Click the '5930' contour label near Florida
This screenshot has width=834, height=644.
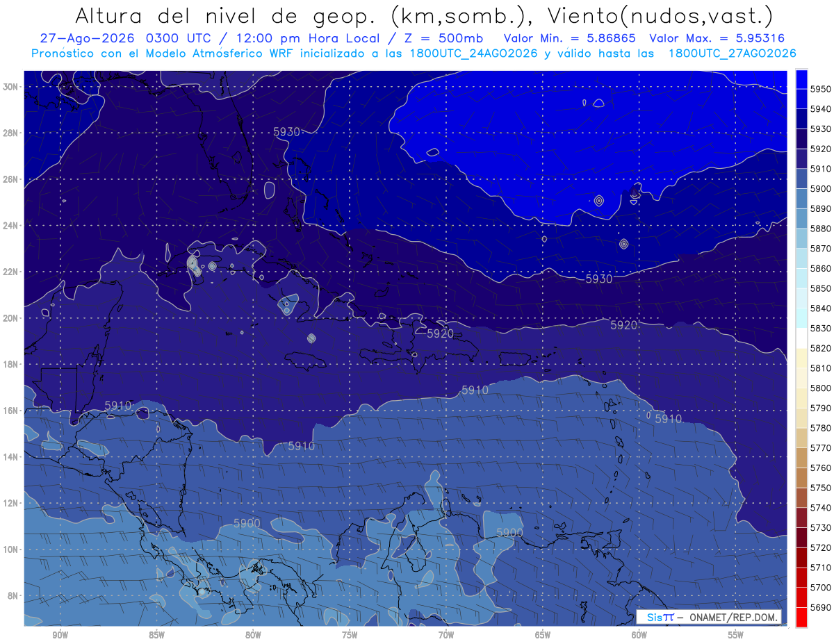pos(286,132)
